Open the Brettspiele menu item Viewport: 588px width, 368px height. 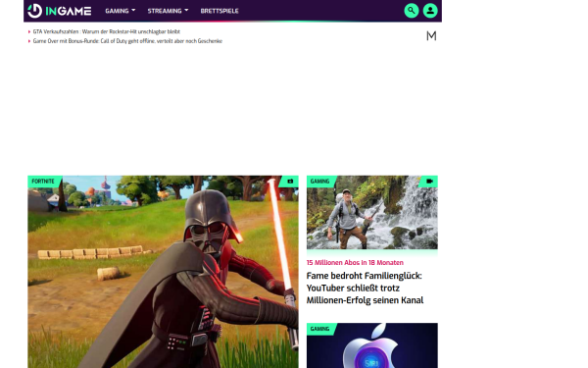tap(220, 11)
